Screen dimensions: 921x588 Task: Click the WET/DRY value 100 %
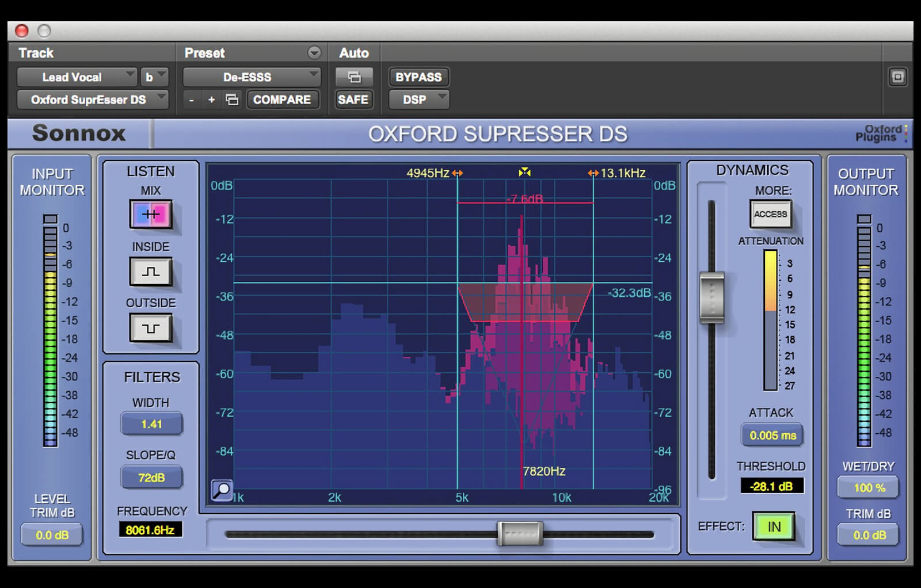(869, 488)
